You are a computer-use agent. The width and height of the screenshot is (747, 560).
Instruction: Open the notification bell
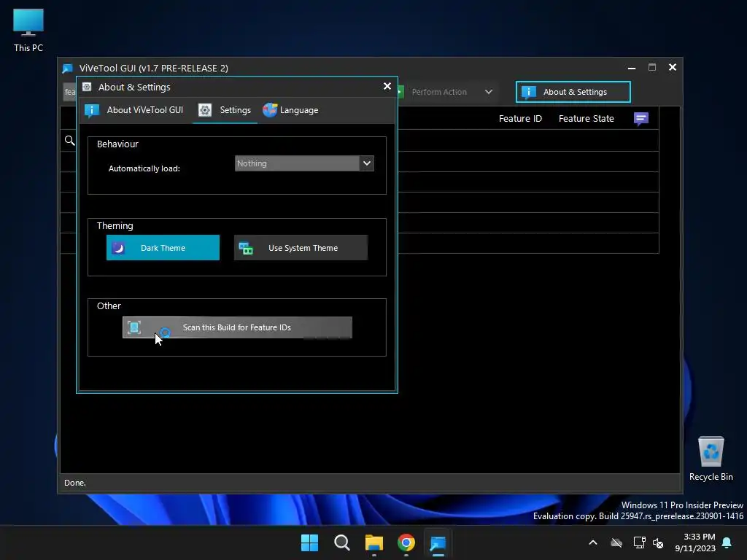727,542
